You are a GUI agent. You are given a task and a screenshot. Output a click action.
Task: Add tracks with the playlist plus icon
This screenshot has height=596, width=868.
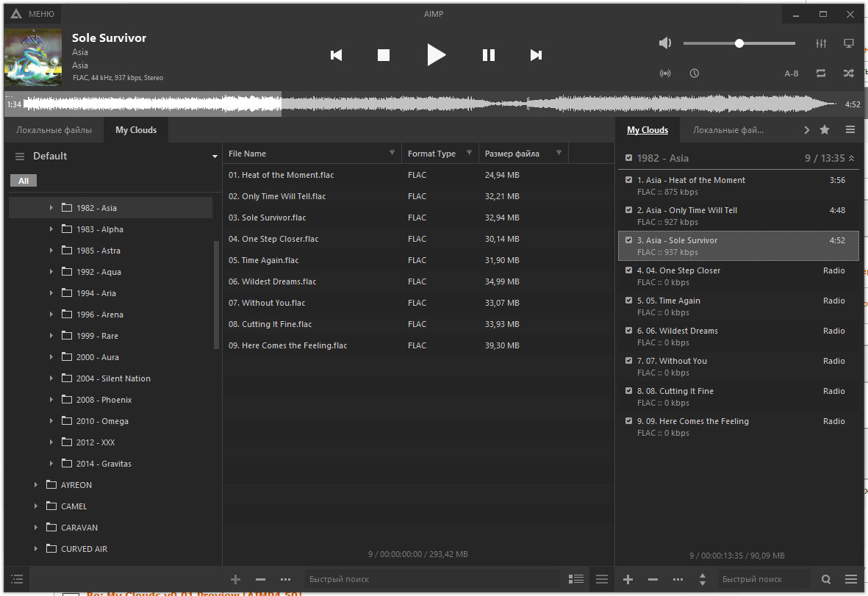point(628,579)
